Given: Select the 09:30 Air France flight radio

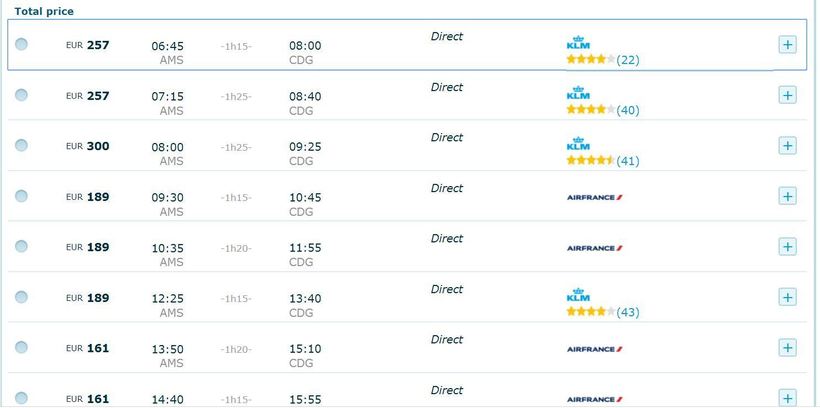Looking at the screenshot, I should pyautogui.click(x=21, y=196).
